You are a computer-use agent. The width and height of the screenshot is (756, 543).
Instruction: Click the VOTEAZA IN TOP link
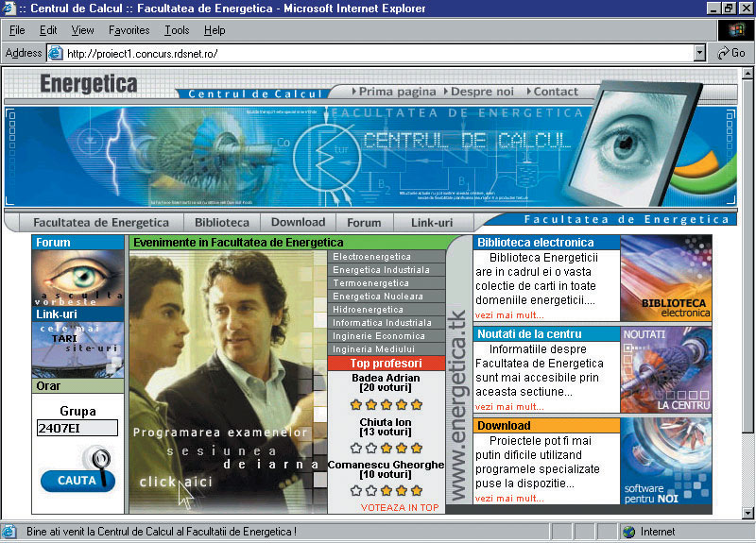[x=400, y=507]
